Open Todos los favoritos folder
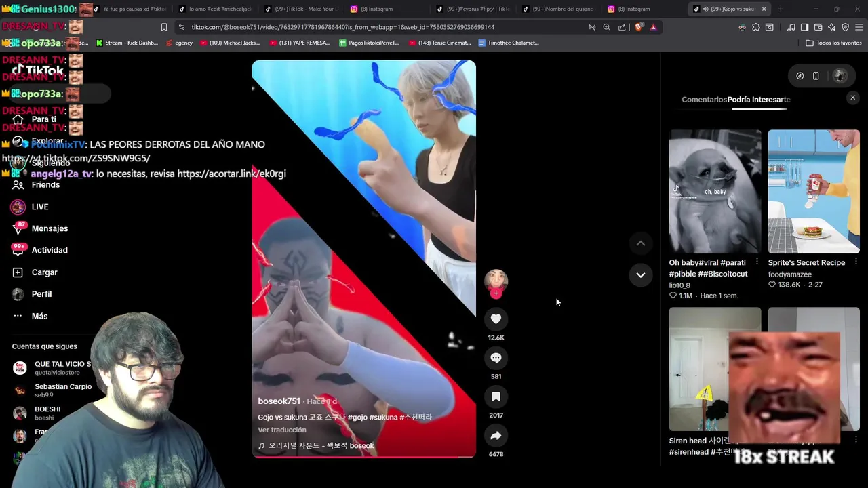Viewport: 868px width, 488px height. (833, 43)
